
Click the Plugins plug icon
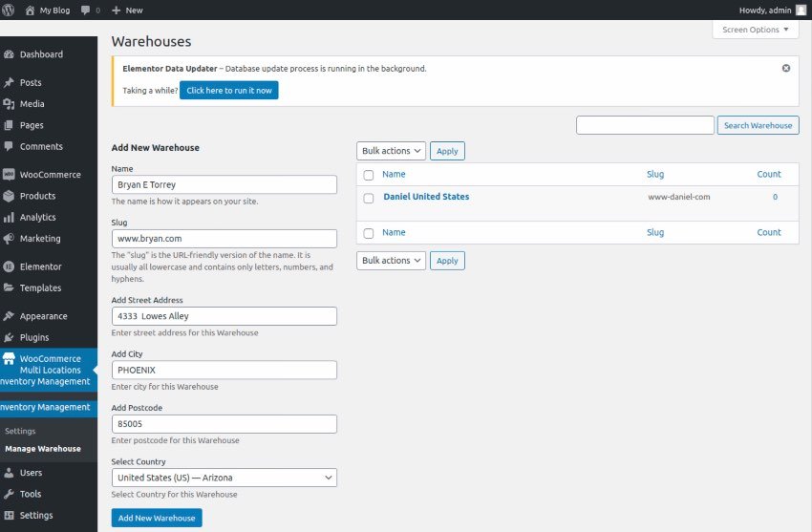(9, 337)
